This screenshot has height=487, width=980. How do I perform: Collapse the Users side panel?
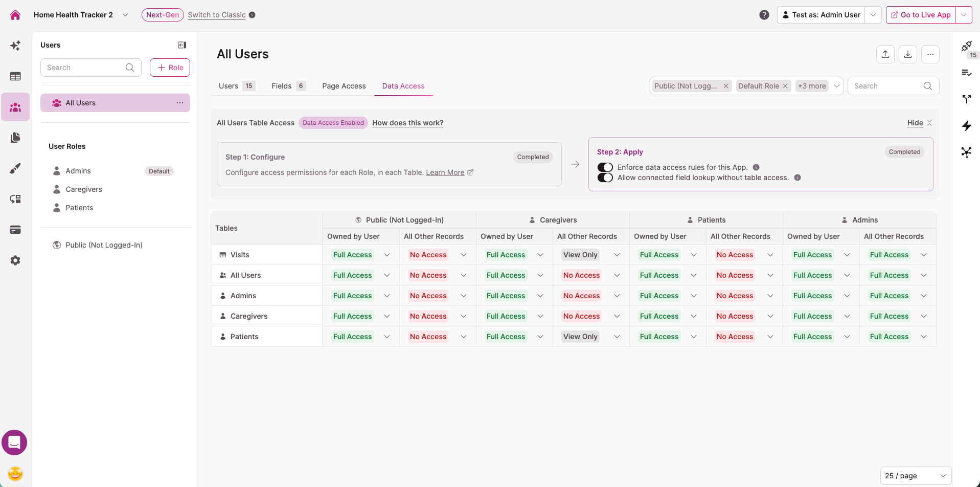[182, 45]
